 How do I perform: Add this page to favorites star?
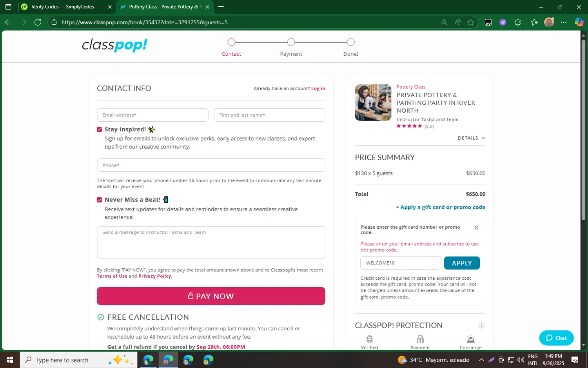(471, 22)
